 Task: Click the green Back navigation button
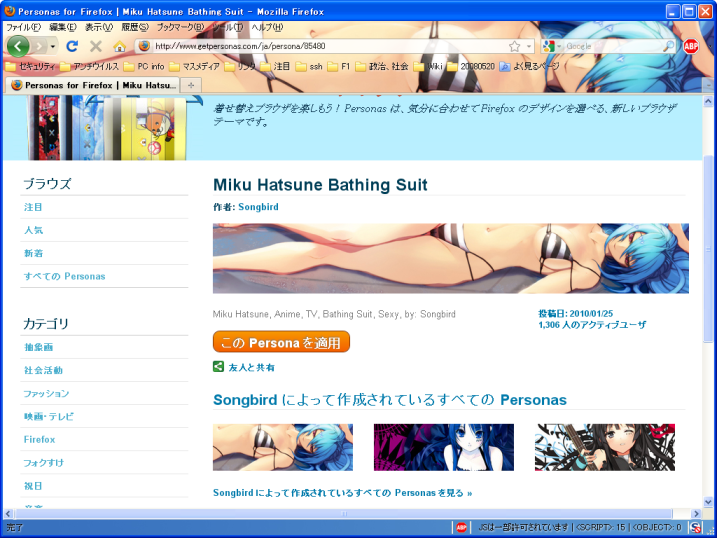coord(18,46)
